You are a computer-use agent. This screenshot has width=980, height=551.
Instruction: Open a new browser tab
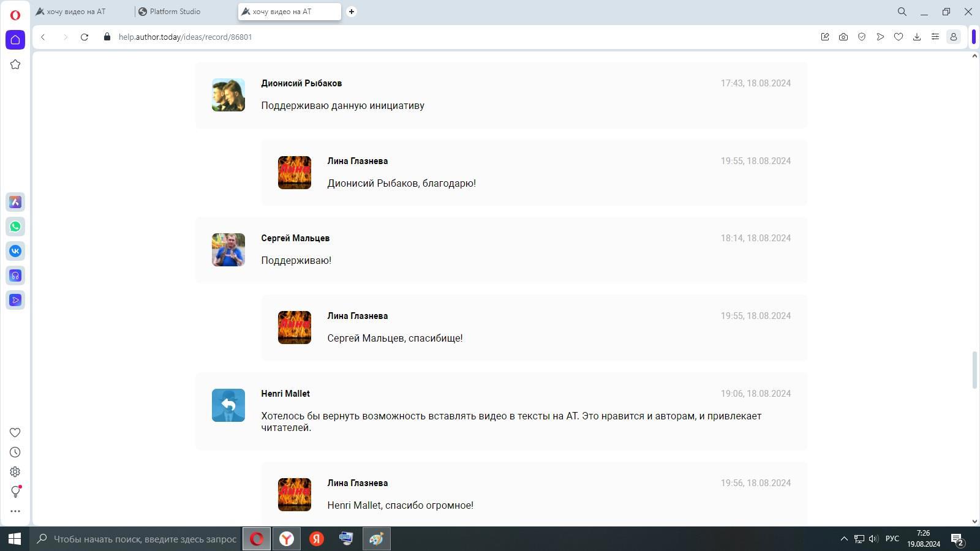pos(352,12)
